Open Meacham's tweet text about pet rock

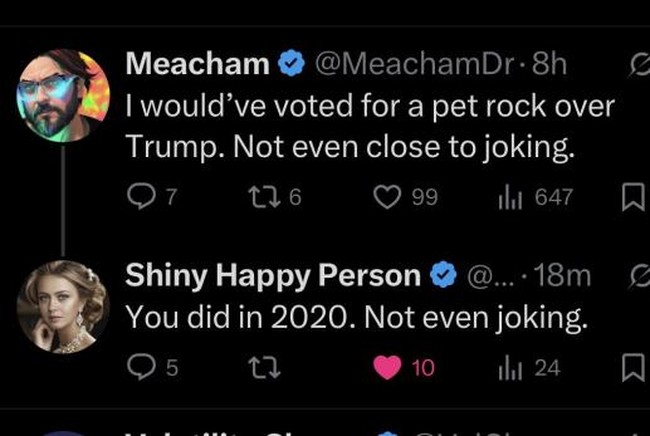tap(370, 126)
